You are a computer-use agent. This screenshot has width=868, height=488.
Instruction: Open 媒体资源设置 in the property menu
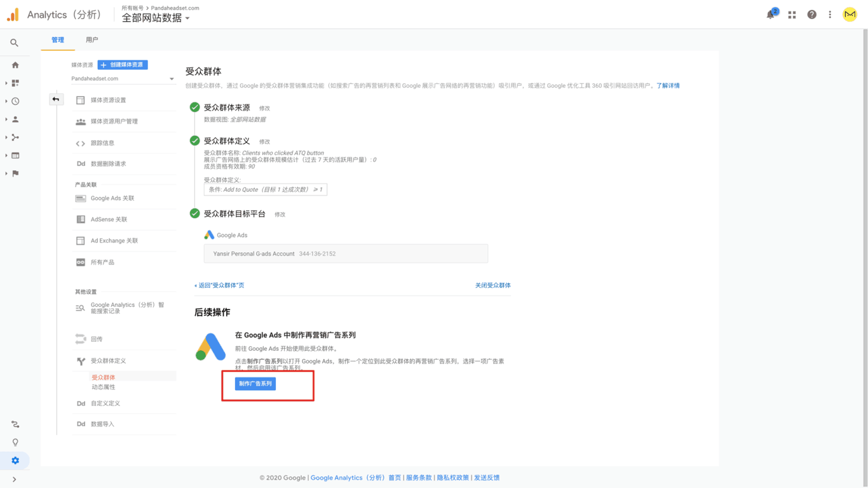pos(108,100)
